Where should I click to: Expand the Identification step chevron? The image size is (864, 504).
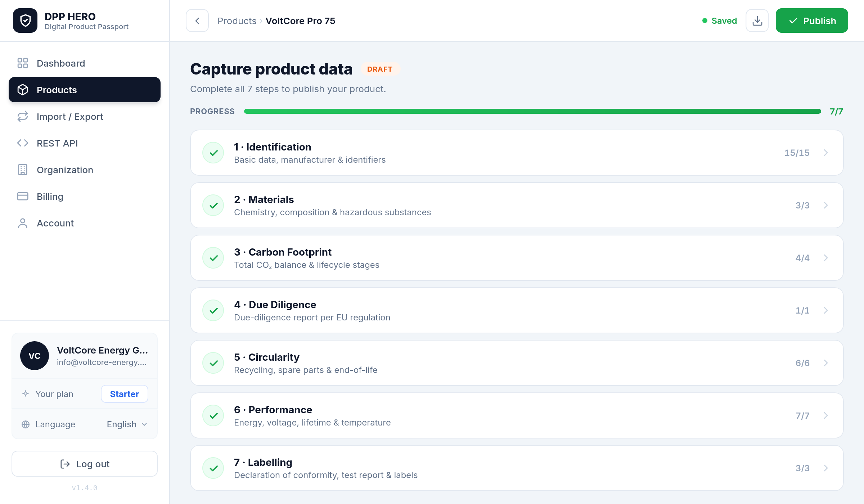pyautogui.click(x=826, y=153)
